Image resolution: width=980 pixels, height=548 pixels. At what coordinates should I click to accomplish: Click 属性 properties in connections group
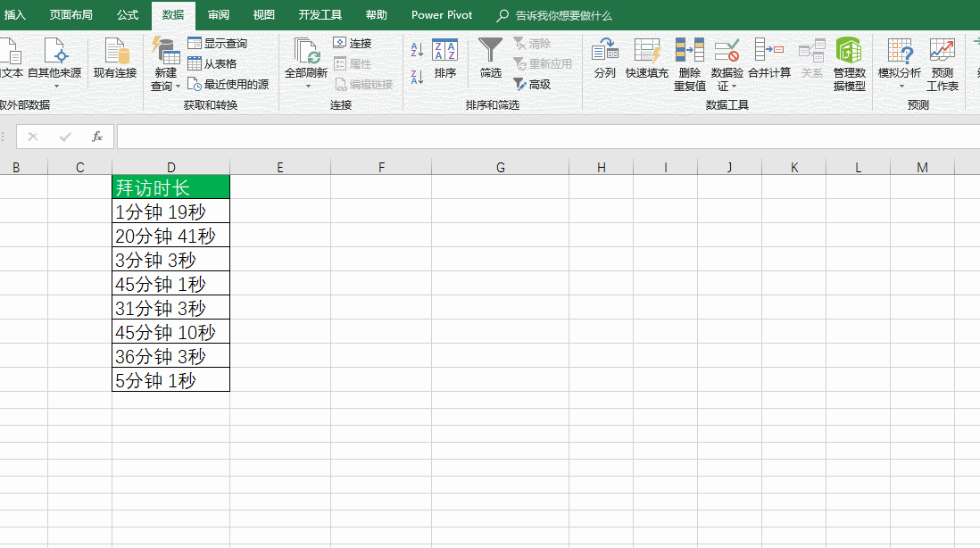[x=353, y=63]
